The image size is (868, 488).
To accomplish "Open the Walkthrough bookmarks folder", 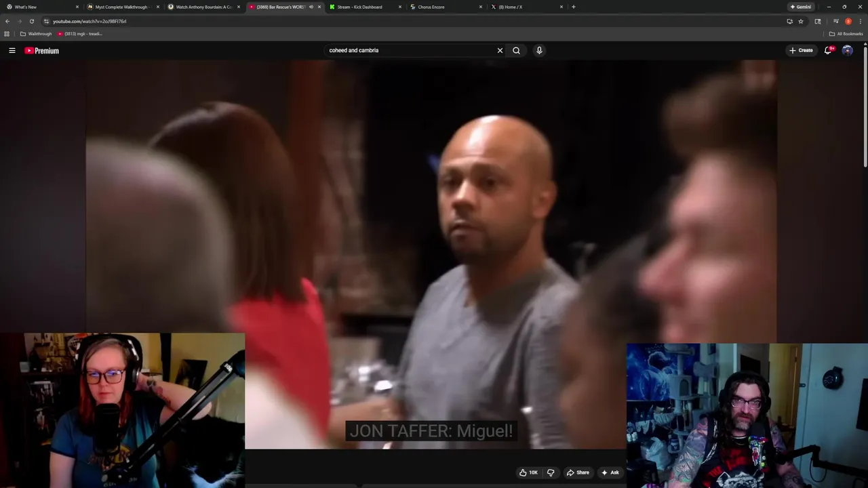I will click(36, 34).
